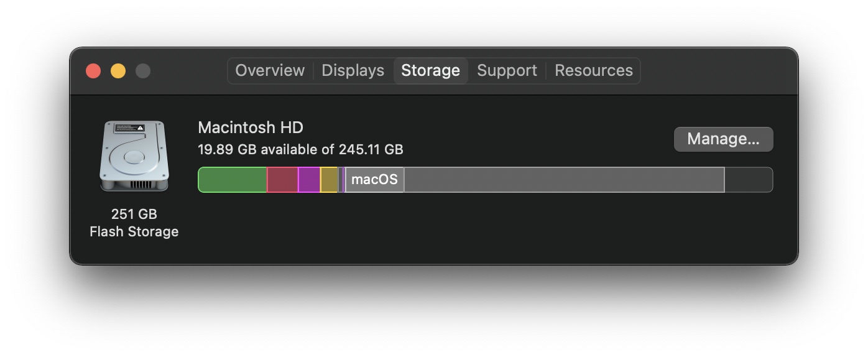Image resolution: width=868 pixels, height=357 pixels.
Task: Click the Macintosh HD hard drive icon
Action: pyautogui.click(x=134, y=156)
